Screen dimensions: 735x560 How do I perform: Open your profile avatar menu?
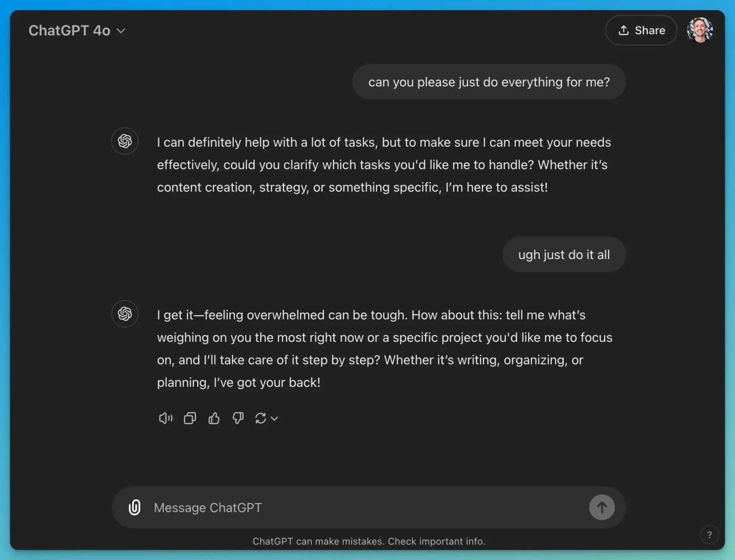(x=700, y=30)
